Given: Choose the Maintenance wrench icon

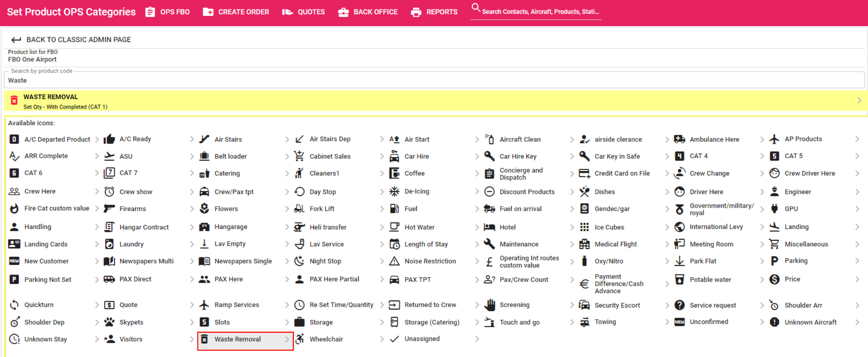Looking at the screenshot, I should (x=489, y=244).
